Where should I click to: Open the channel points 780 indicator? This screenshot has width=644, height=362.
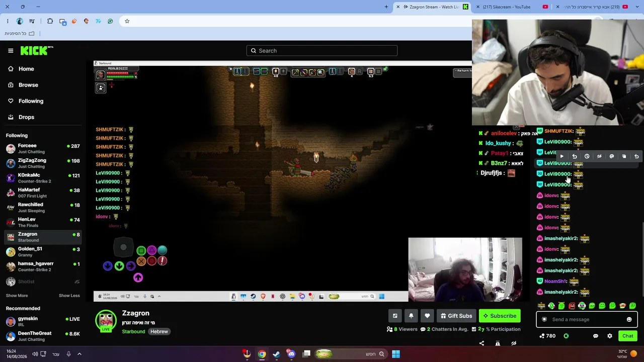[x=547, y=336]
